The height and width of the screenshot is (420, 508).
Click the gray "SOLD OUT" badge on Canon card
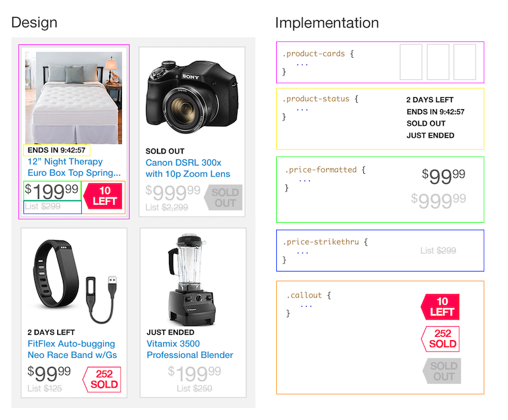pos(224,197)
